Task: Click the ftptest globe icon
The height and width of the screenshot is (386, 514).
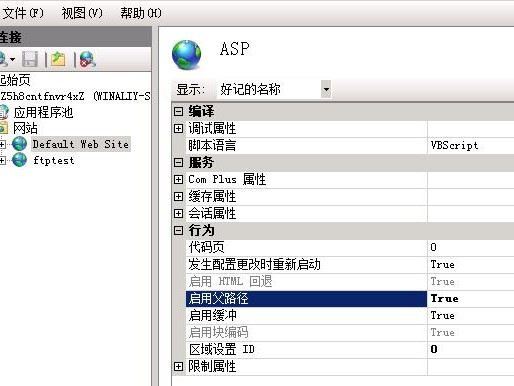Action: click(x=19, y=160)
